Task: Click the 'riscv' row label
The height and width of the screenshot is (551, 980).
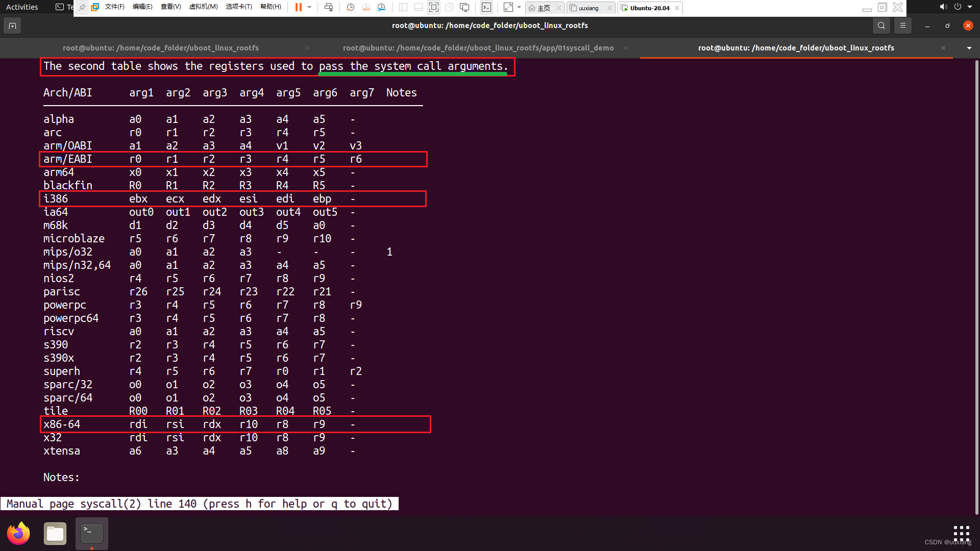Action: [x=59, y=332]
